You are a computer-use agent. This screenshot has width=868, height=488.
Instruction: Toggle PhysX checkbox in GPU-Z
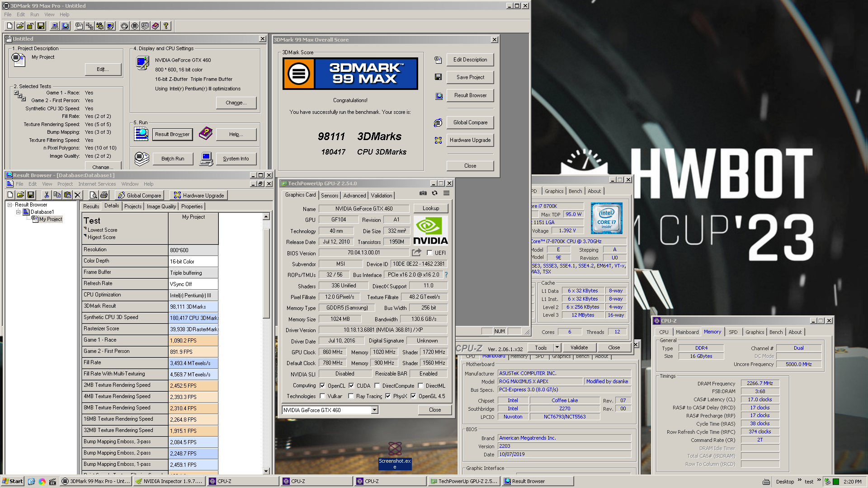pyautogui.click(x=388, y=396)
